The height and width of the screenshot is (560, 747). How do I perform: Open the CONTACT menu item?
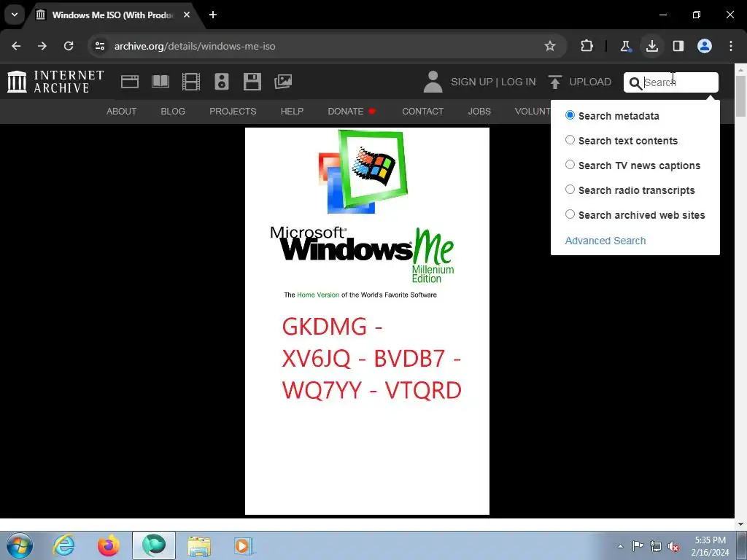422,112
